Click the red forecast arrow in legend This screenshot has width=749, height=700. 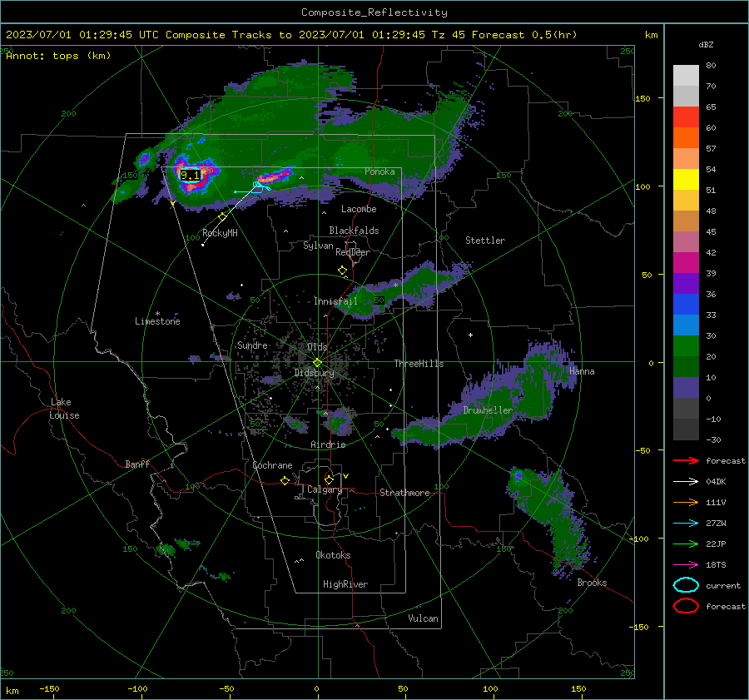pyautogui.click(x=686, y=460)
